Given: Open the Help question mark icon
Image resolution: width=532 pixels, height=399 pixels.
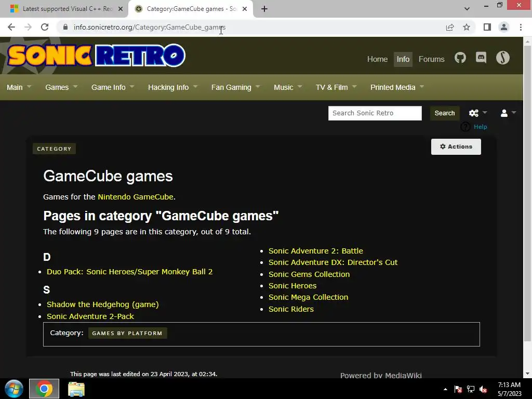Looking at the screenshot, I should click(x=465, y=127).
